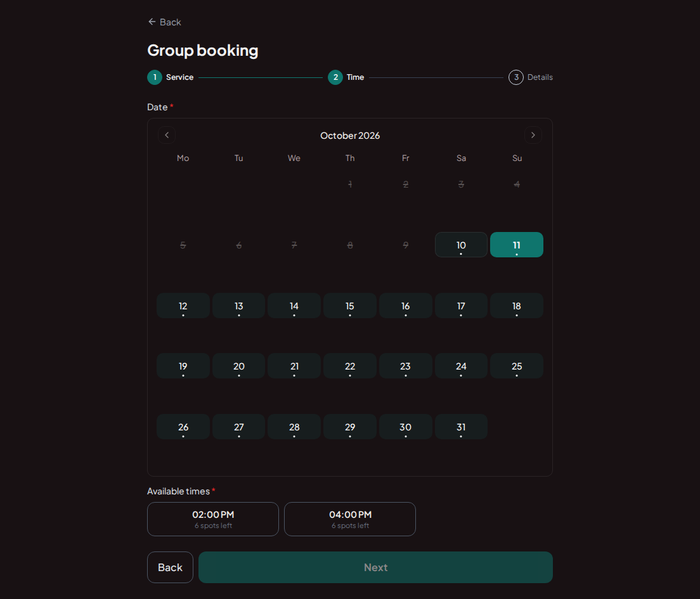Book on October 31
This screenshot has width=700, height=599.
(x=461, y=427)
